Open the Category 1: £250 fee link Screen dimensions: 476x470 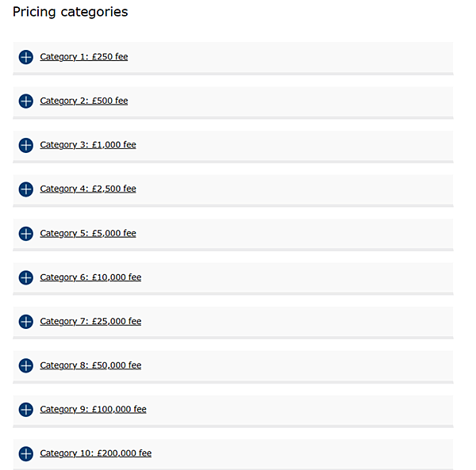click(x=84, y=57)
